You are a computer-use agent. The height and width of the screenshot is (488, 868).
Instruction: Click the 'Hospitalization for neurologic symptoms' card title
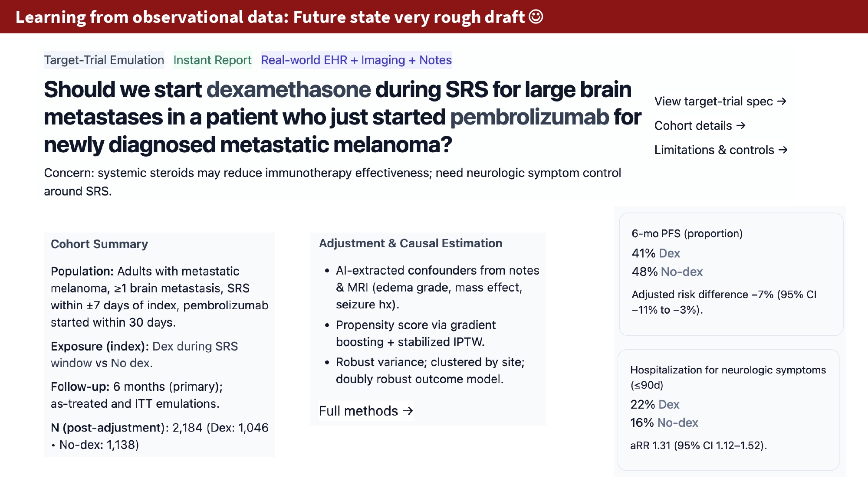pos(728,370)
